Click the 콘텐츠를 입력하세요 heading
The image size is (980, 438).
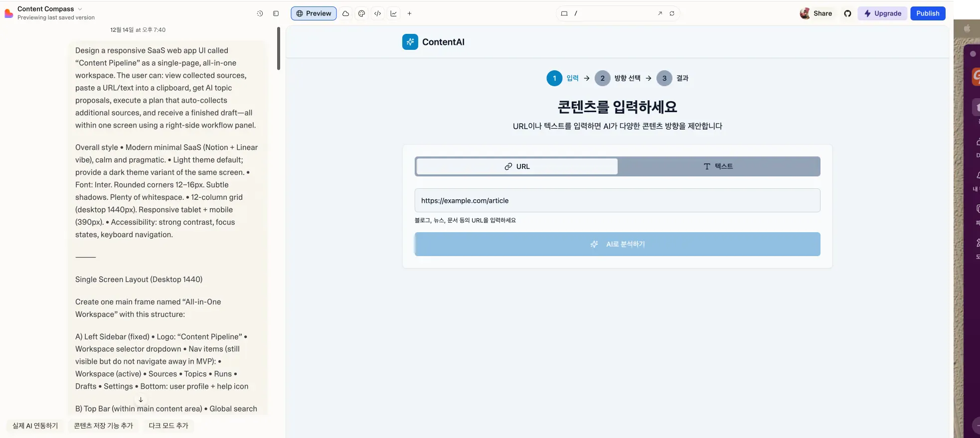pos(617,107)
